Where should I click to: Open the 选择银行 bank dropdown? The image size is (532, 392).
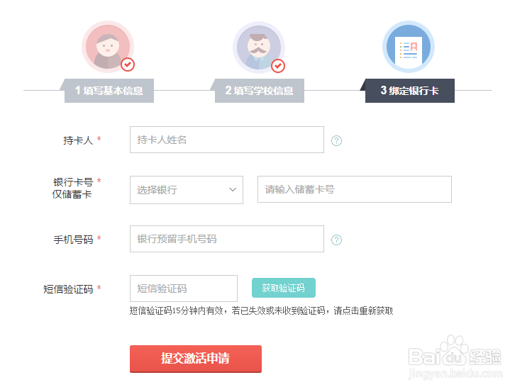point(187,190)
